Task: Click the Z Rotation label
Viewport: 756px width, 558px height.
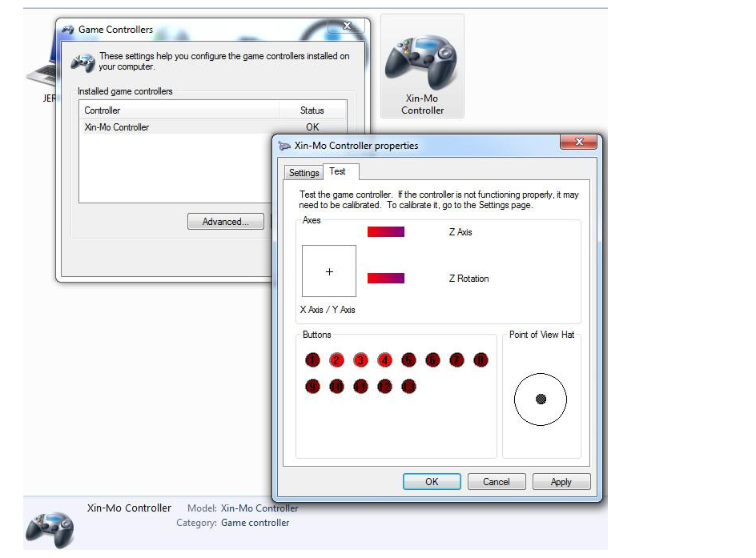Action: click(468, 279)
